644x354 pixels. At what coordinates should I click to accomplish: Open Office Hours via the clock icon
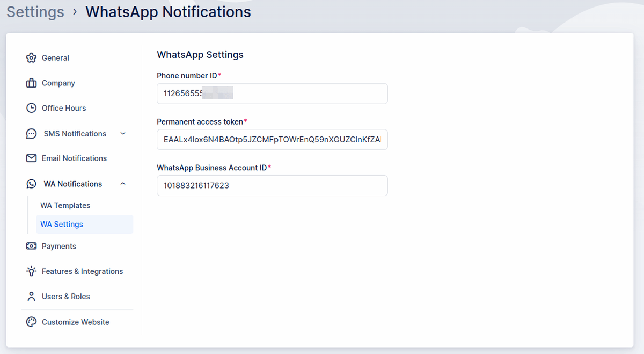coord(32,108)
